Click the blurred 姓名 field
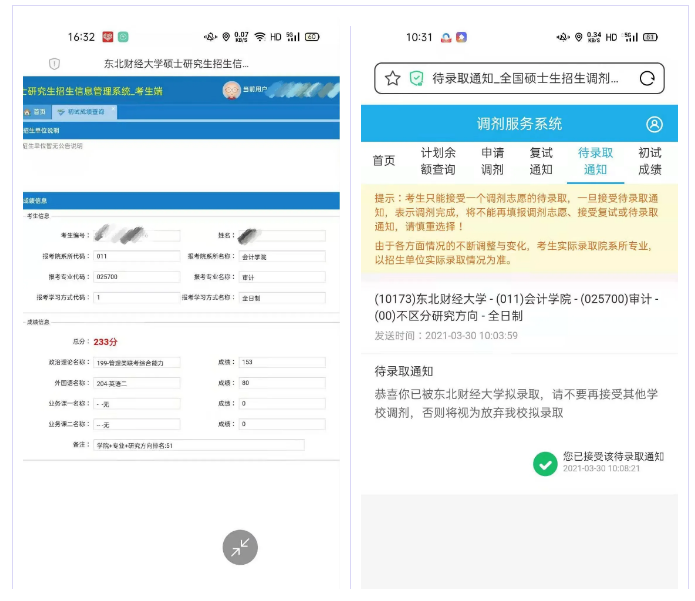The width and height of the screenshot is (695, 601). pyautogui.click(x=282, y=235)
